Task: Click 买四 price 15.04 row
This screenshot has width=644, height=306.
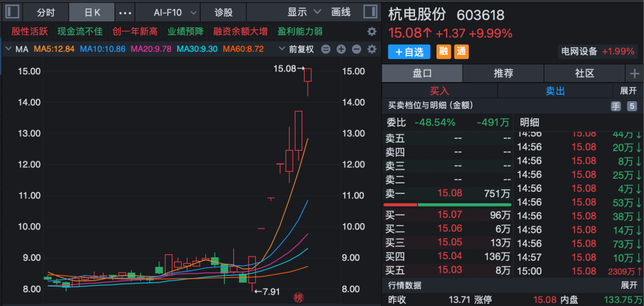Action: point(447,257)
